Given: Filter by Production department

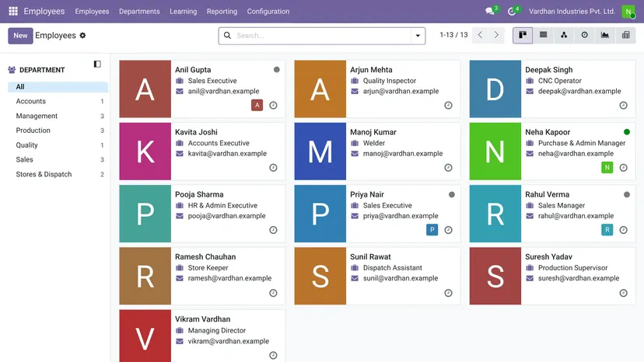Looking at the screenshot, I should (x=58, y=131).
